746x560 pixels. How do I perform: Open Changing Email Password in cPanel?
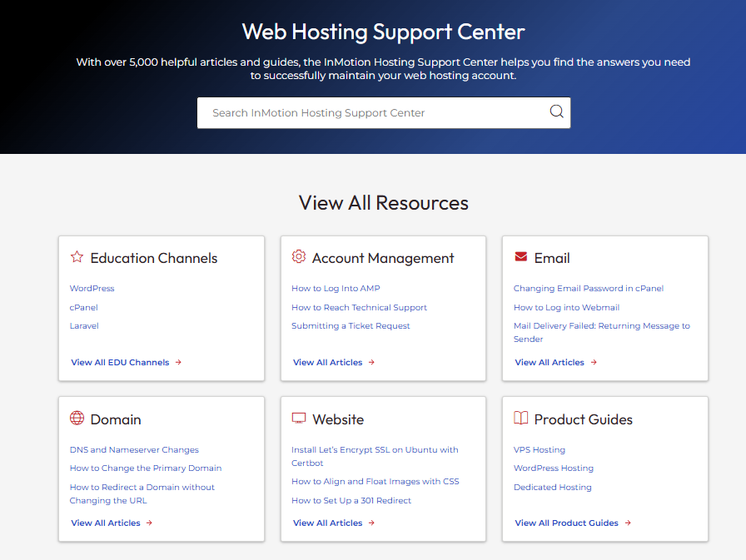pyautogui.click(x=589, y=288)
